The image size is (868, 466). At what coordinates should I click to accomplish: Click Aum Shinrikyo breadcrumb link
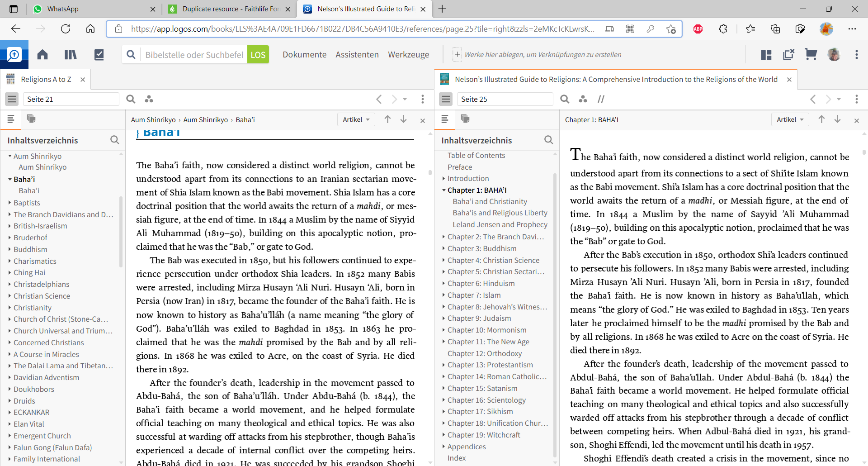[153, 120]
